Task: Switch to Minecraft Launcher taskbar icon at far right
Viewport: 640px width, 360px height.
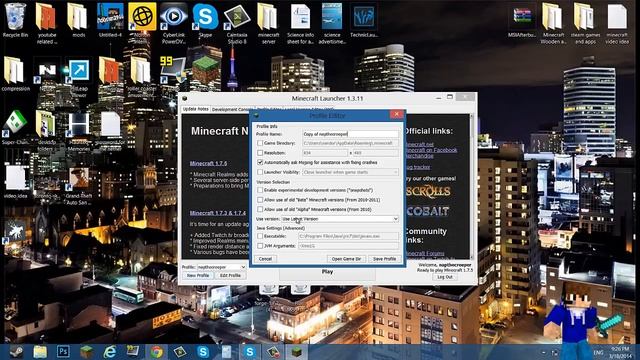Action: (x=297, y=352)
